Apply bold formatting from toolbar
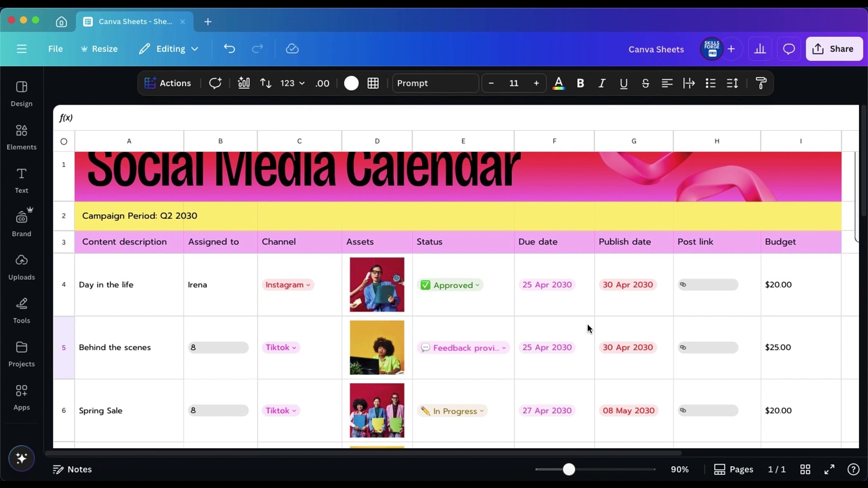868x488 pixels. pos(581,83)
